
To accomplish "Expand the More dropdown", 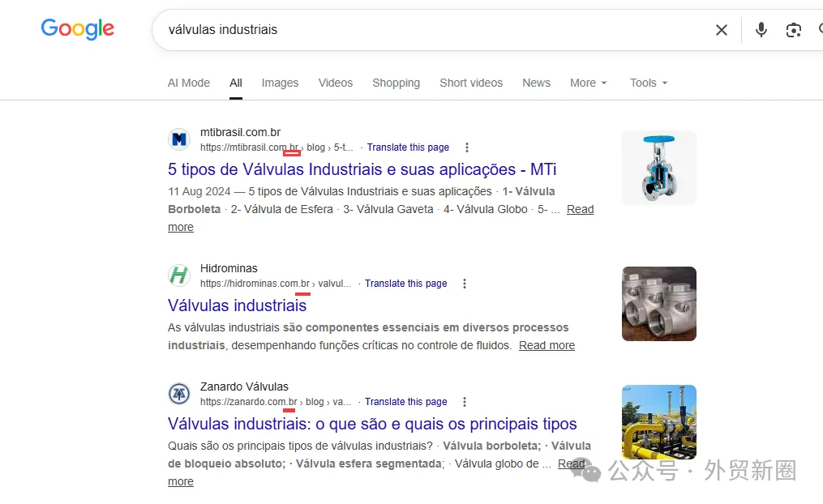I will 589,83.
